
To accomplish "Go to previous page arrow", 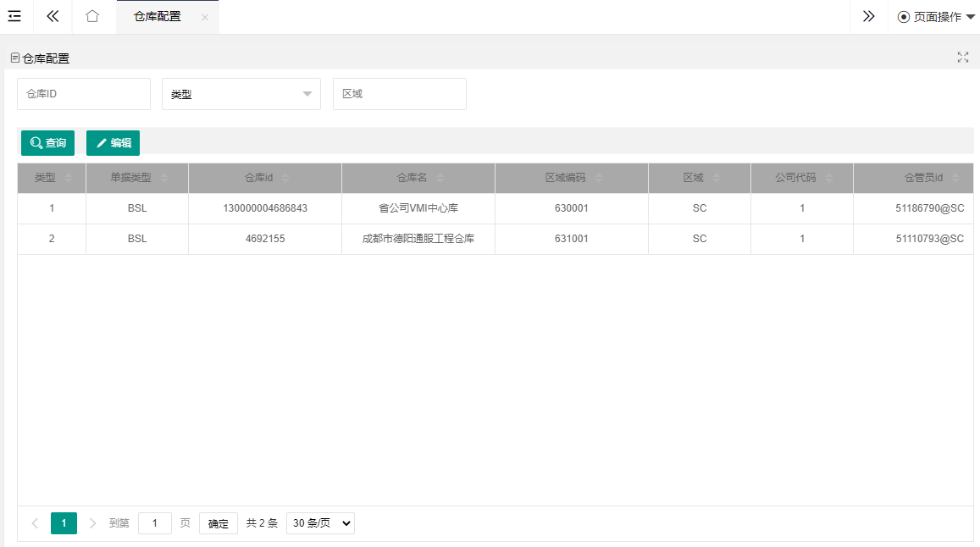I will pyautogui.click(x=35, y=523).
